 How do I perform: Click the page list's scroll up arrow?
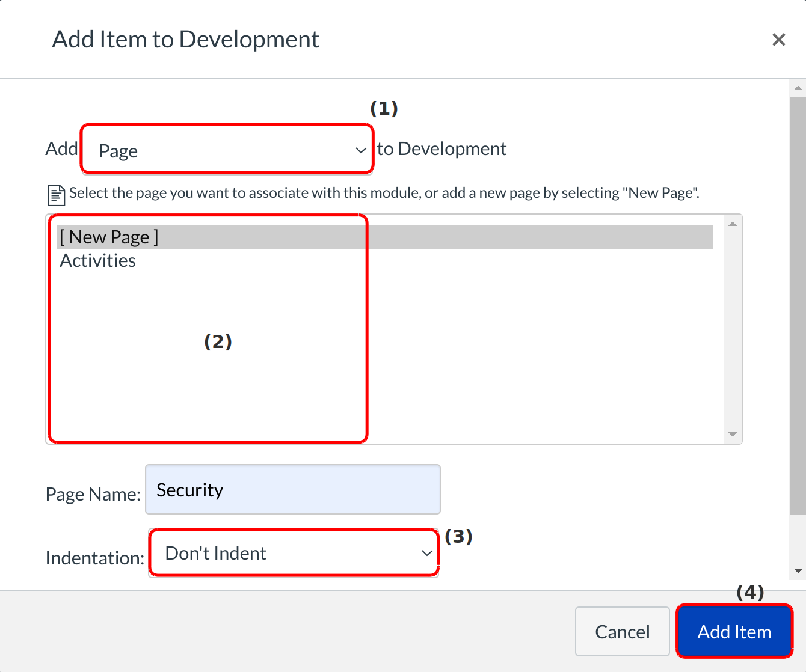732,224
